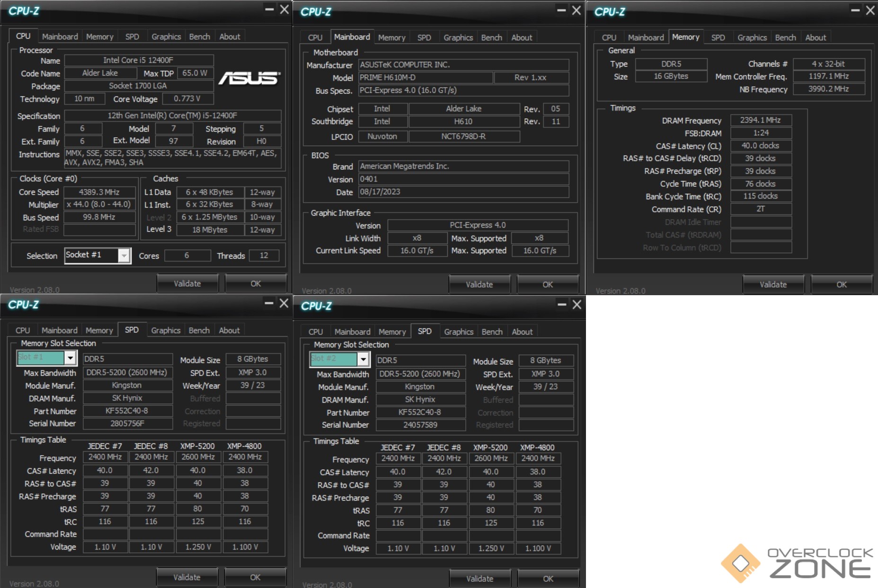
Task: Click the serial number '24057589'
Action: click(421, 425)
